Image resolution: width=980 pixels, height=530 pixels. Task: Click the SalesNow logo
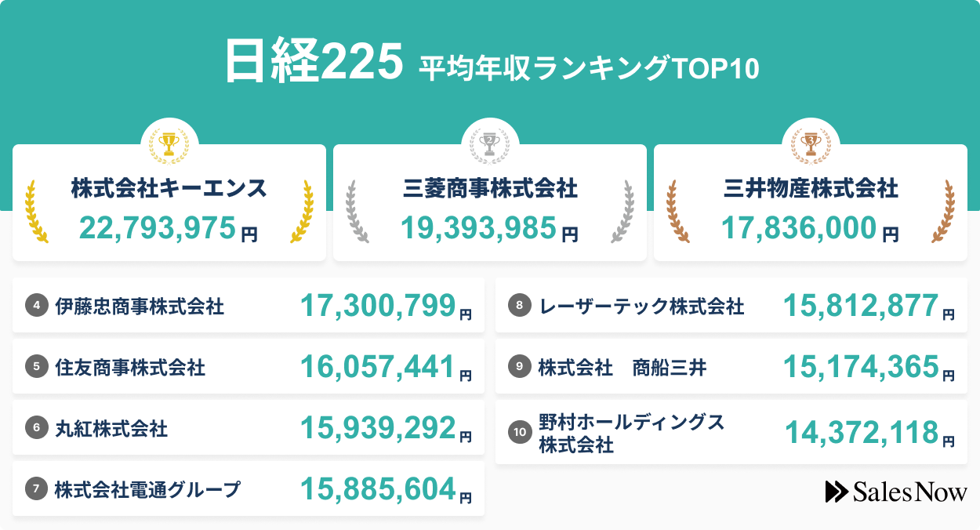coord(897,492)
